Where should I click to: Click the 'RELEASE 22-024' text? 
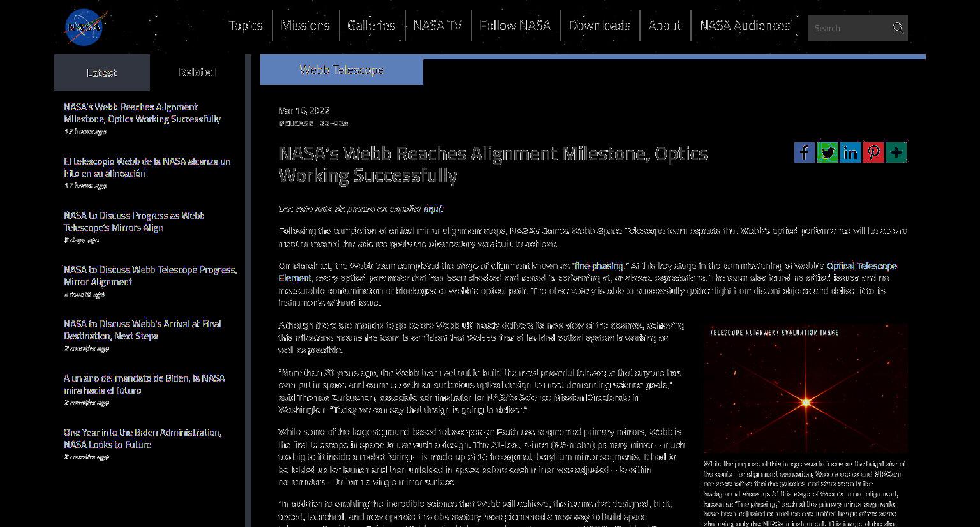[313, 123]
